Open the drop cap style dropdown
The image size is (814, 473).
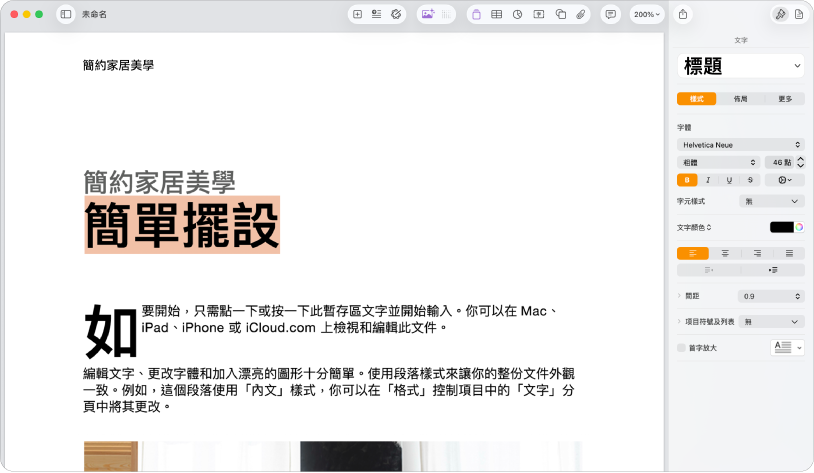pos(787,347)
